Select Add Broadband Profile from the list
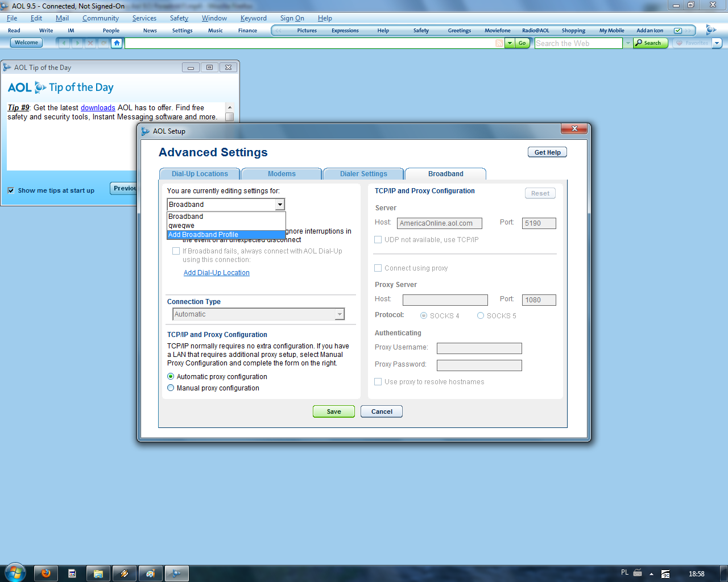The image size is (728, 582). click(226, 235)
